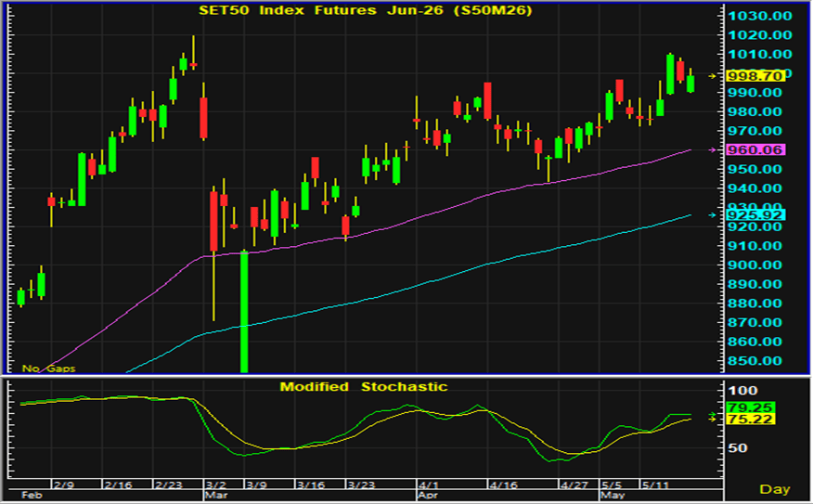813x504 pixels.
Task: Click the 1010.00 price axis label
Action: pos(760,55)
